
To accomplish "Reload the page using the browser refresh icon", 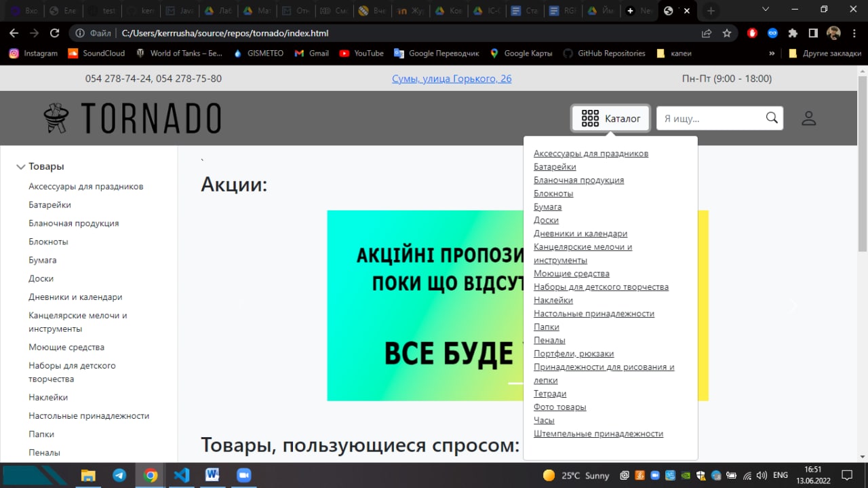I will click(x=55, y=33).
